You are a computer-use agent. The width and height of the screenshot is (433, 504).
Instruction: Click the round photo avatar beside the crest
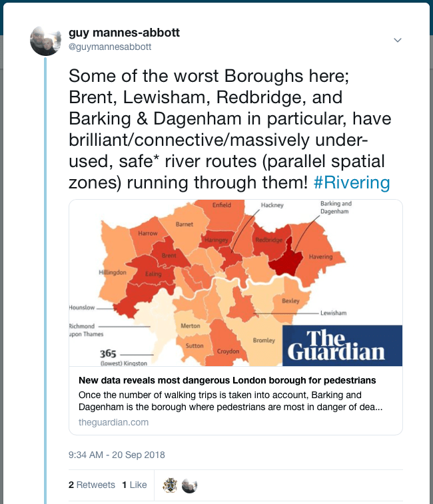coord(189,485)
